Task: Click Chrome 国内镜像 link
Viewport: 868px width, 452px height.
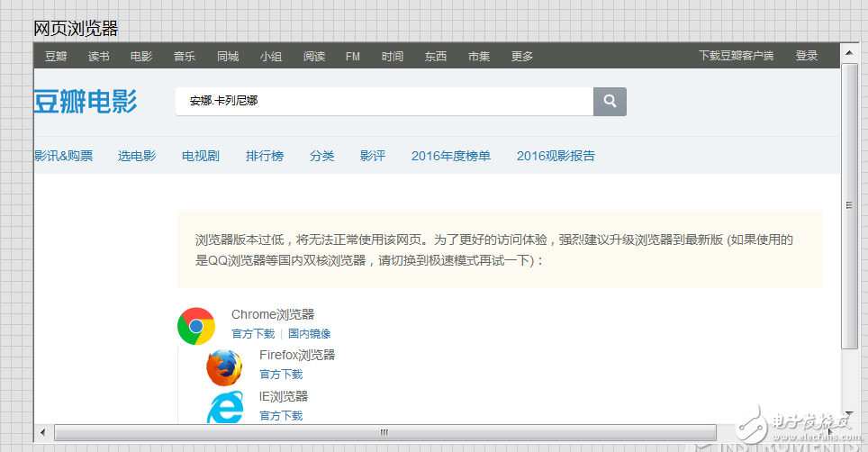Action: (x=309, y=334)
